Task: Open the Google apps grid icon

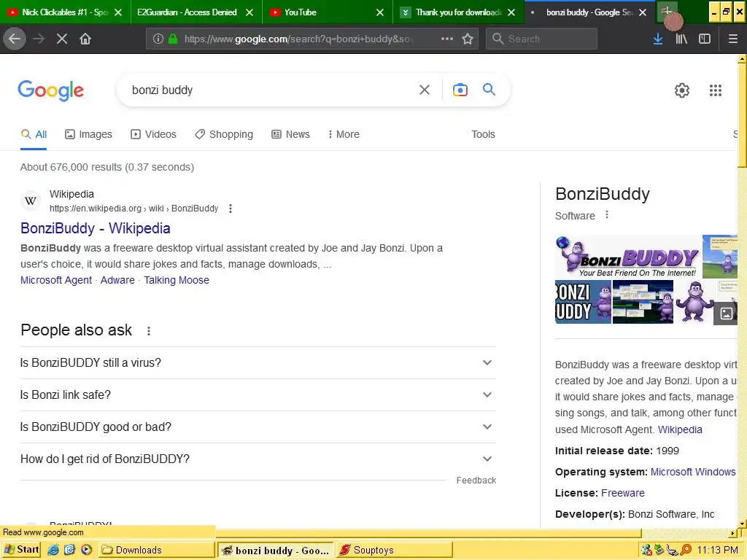Action: point(715,90)
